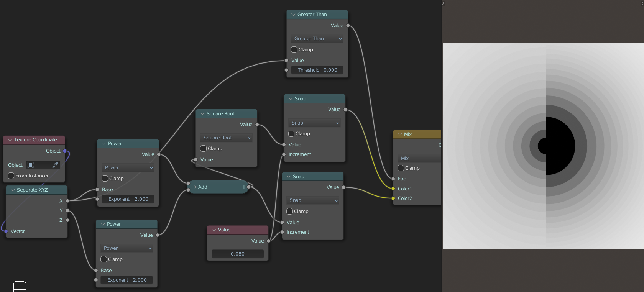Screen dimensions: 644x292
Task: Click the Value node output socket
Action: click(268, 241)
